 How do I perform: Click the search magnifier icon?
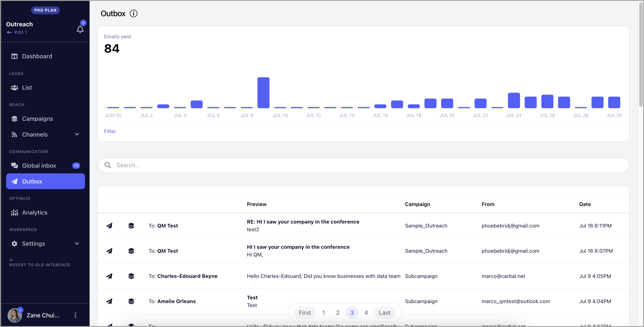[108, 165]
